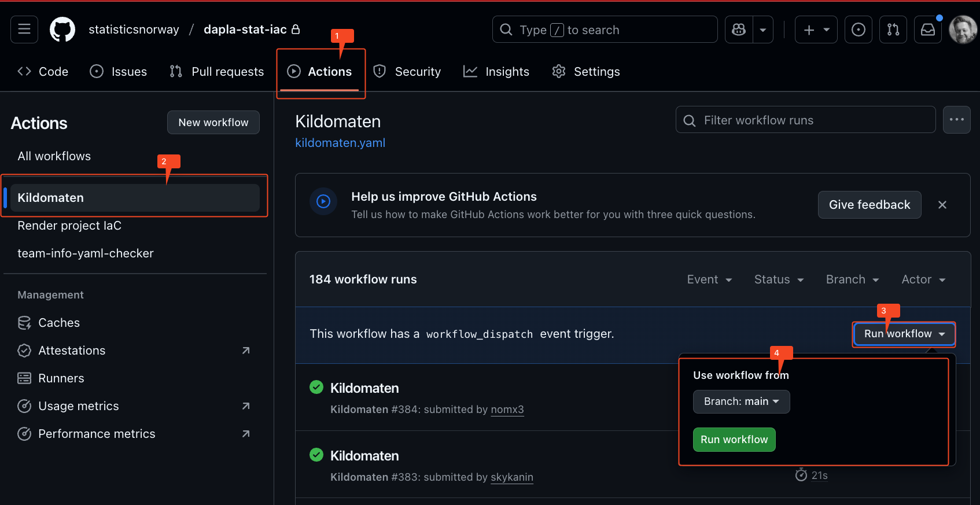Open the kildomaten.yaml file link
This screenshot has width=980, height=505.
(x=340, y=143)
